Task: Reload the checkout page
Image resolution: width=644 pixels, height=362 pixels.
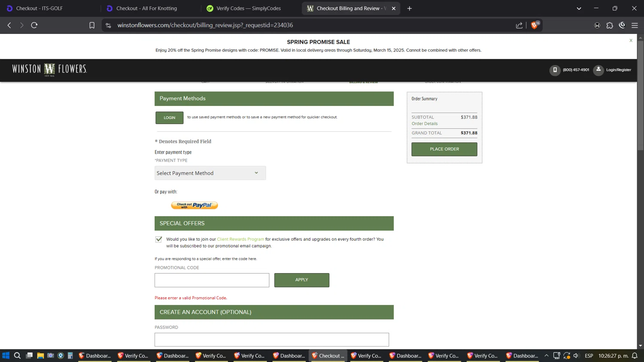Action: click(x=34, y=25)
